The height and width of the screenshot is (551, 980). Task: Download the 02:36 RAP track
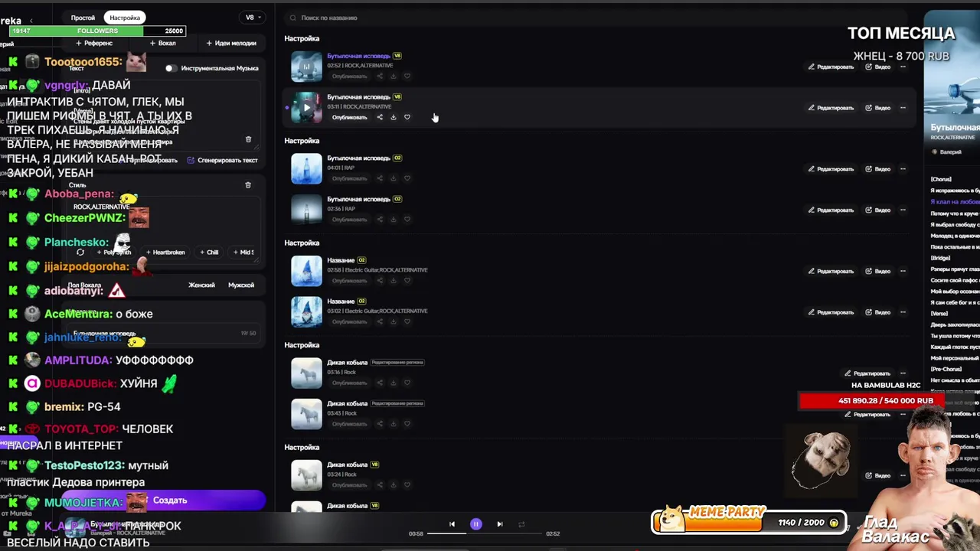(394, 220)
